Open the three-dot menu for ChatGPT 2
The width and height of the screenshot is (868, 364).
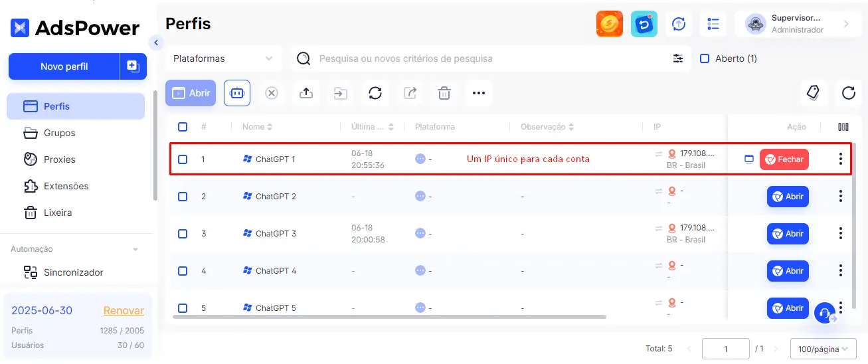(x=841, y=197)
